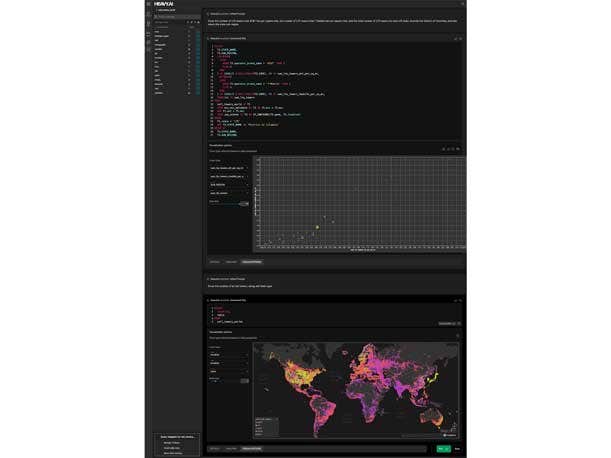The height and width of the screenshot is (458, 611).
Task: Click the Mapbox logo on the world map
Action: point(451,435)
